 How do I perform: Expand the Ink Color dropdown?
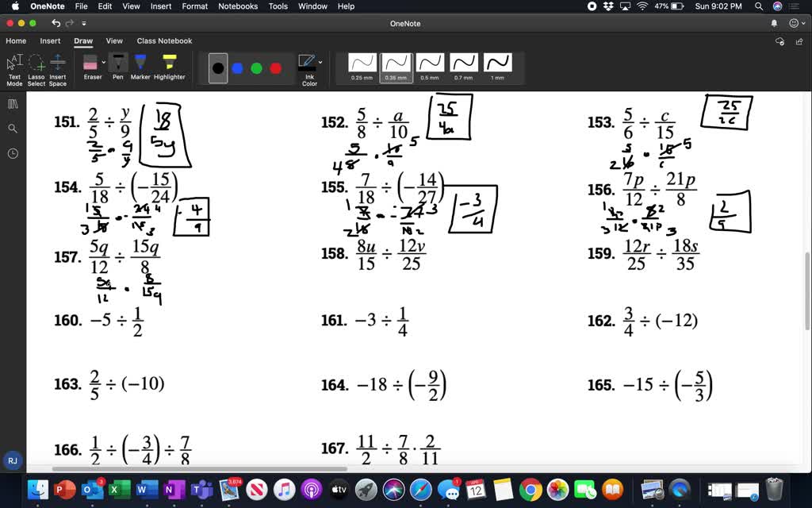pyautogui.click(x=320, y=63)
